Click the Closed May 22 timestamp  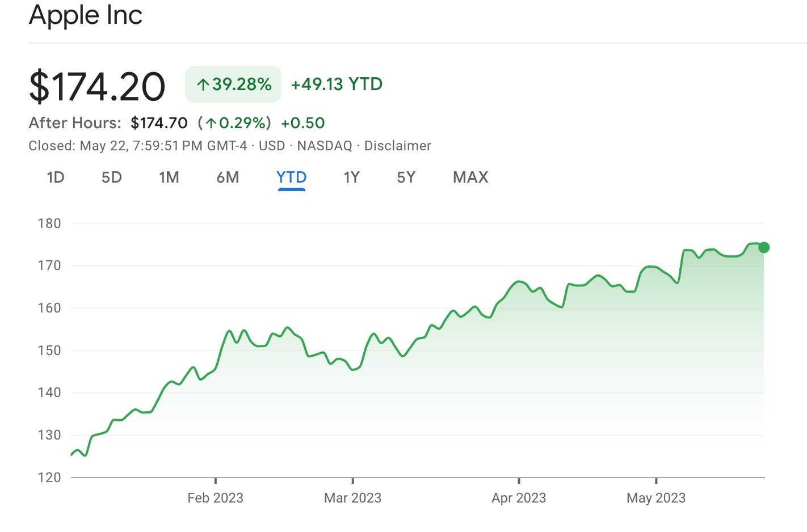tap(138, 146)
